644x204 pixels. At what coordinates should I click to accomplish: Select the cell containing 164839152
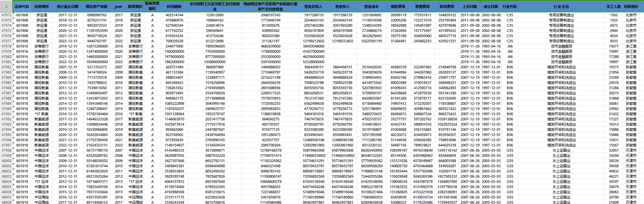[x=447, y=15]
